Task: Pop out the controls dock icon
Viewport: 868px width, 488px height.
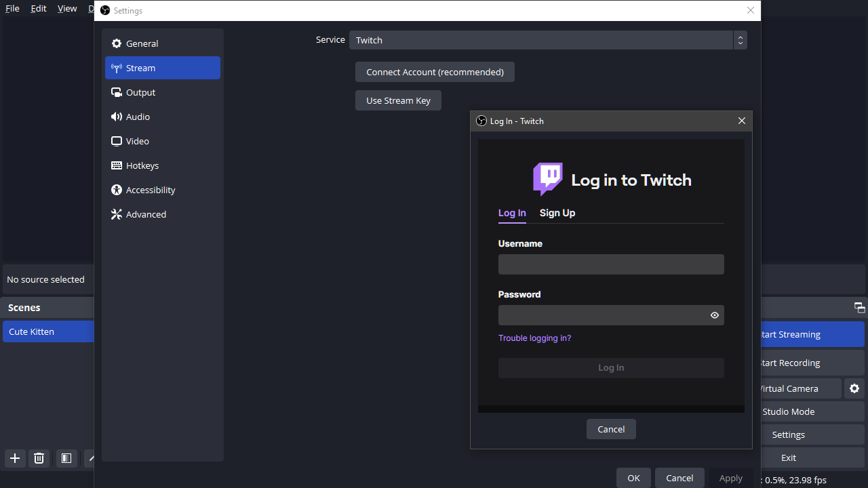Action: pos(859,307)
